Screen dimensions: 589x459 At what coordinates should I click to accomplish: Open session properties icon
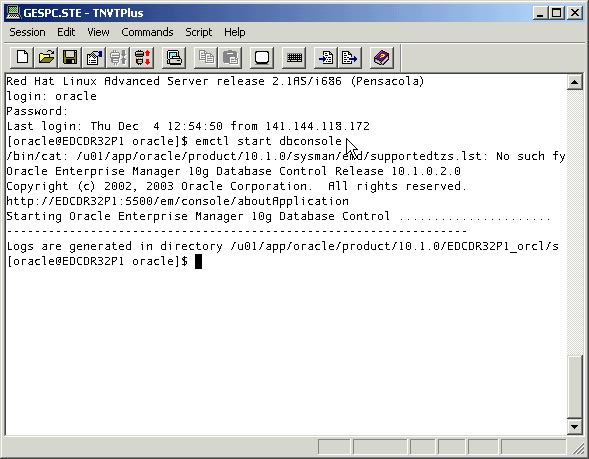(94, 57)
